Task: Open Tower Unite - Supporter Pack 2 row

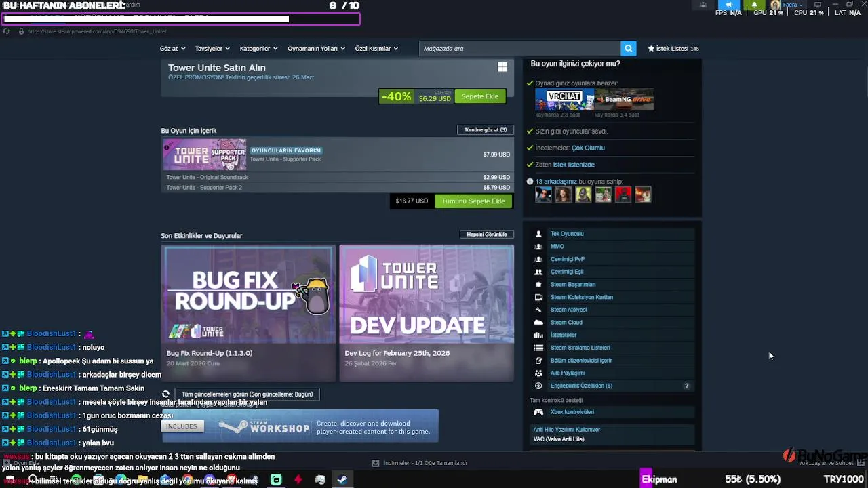Action: coord(338,188)
